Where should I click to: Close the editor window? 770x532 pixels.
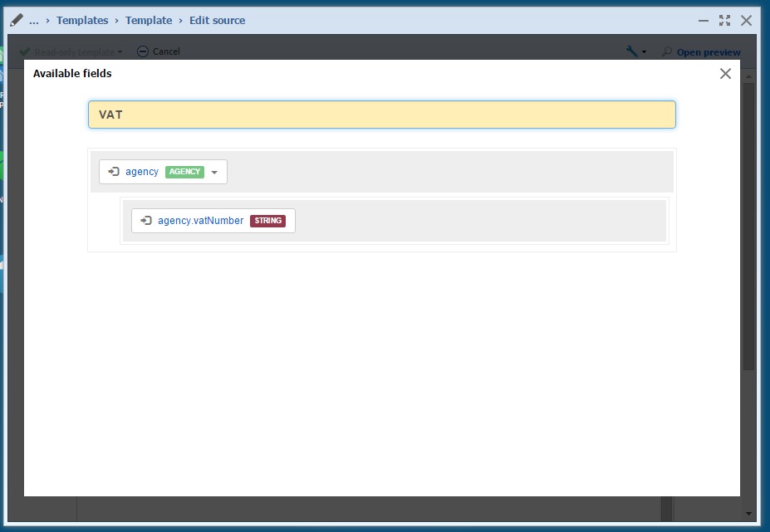pos(746,21)
